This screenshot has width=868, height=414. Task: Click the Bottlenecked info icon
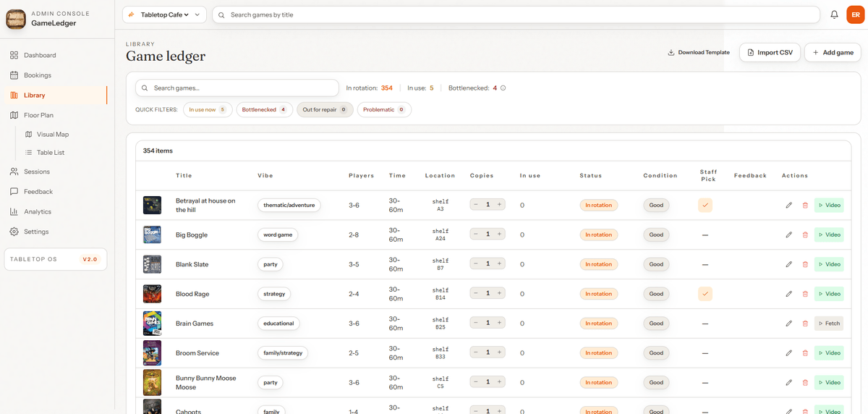point(503,88)
